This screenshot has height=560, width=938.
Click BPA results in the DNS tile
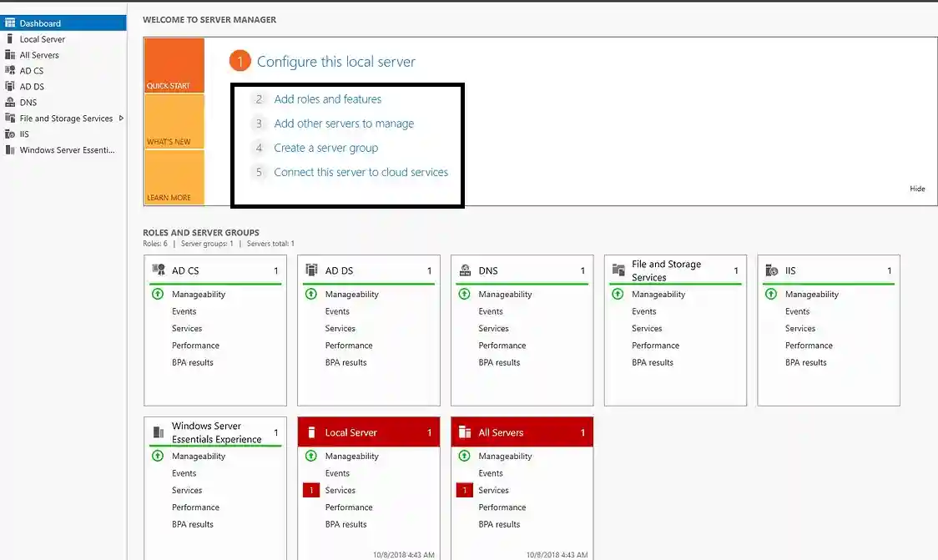click(499, 362)
